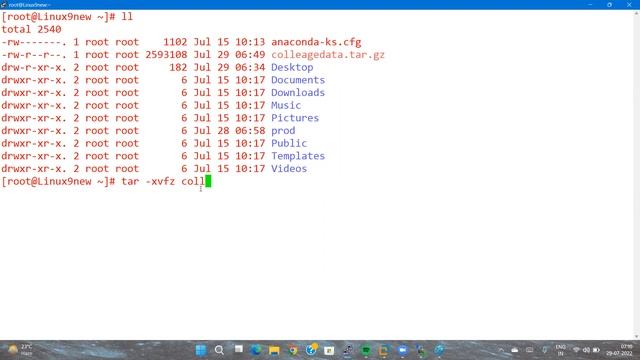Click the terminal window icon in title bar
Viewport: 640px width, 360px height.
4,4
